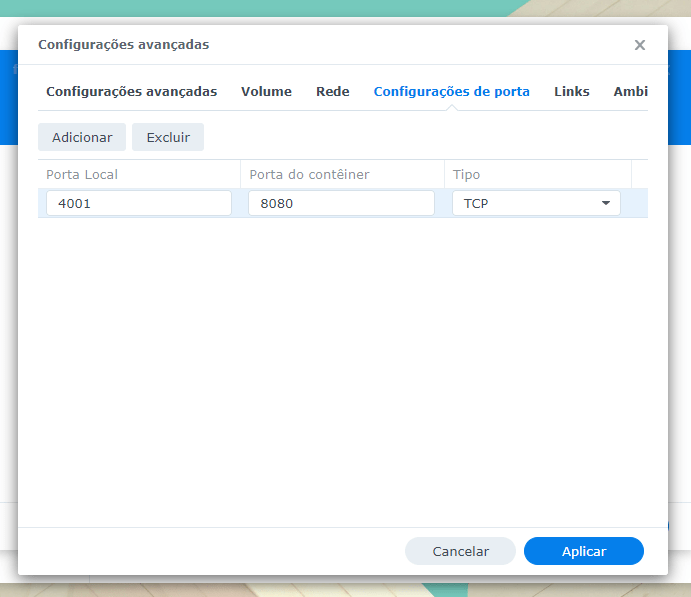The image size is (691, 597).
Task: Apply settings with the Aplicar button
Action: [584, 551]
